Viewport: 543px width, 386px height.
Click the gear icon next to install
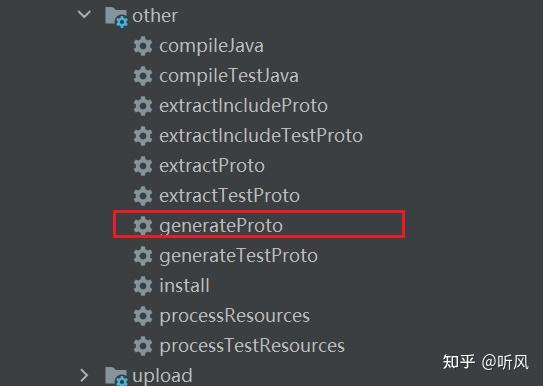(x=143, y=286)
